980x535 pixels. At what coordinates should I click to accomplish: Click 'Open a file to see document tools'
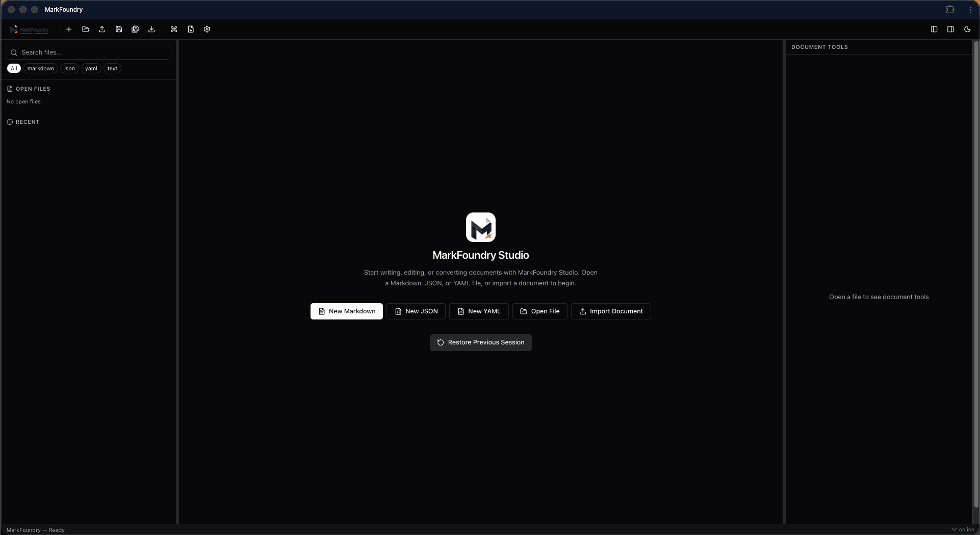(x=879, y=297)
